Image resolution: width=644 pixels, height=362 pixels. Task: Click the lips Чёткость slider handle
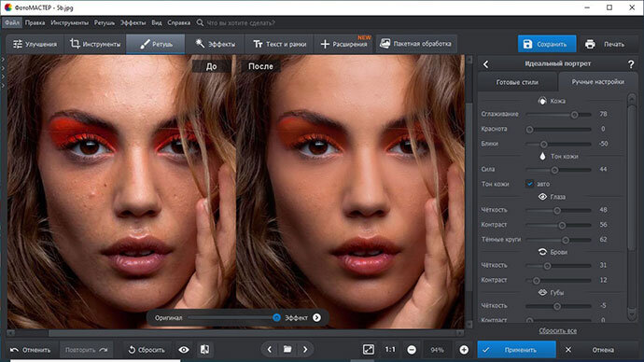[557, 306]
